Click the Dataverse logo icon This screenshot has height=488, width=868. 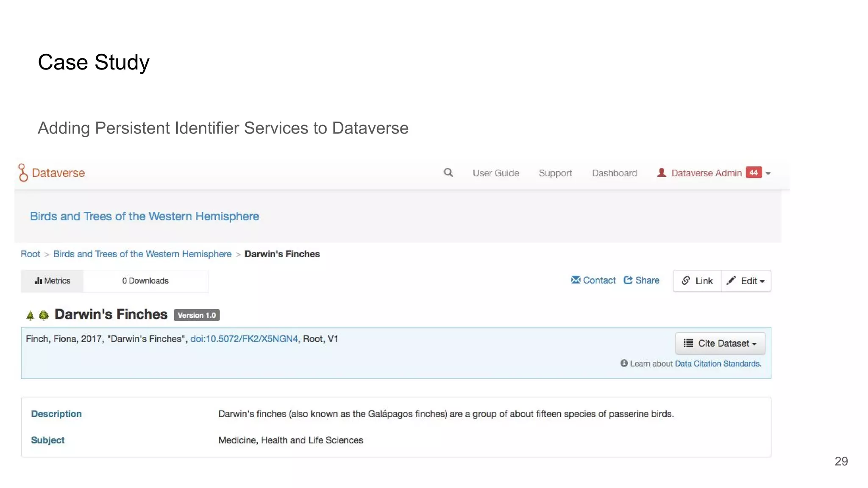pos(23,172)
